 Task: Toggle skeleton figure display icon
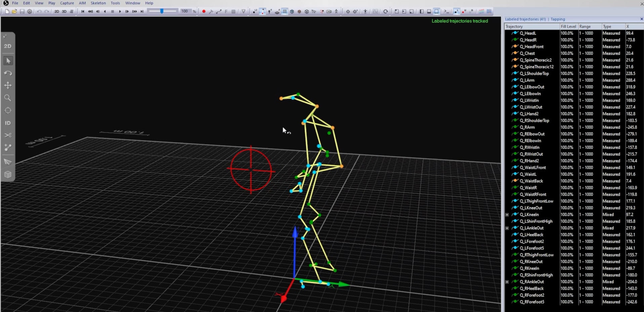336,11
